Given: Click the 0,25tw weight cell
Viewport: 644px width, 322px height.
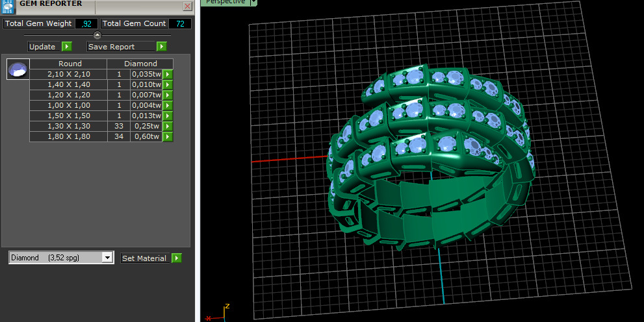Looking at the screenshot, I should point(146,126).
